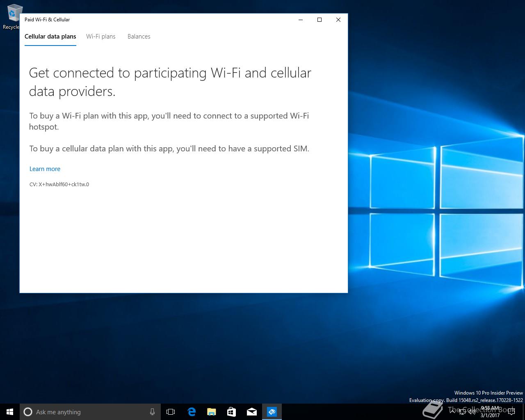Launch Microsoft Edge from the taskbar
This screenshot has height=420, width=525.
(x=191, y=412)
